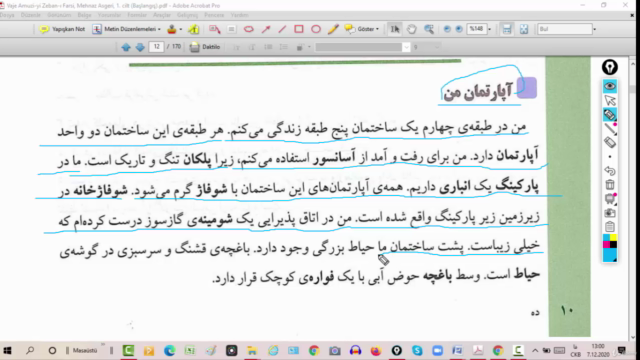Open the Metin Düzenlemeleri text edits tool
This screenshot has width=640, height=360.
[126, 29]
